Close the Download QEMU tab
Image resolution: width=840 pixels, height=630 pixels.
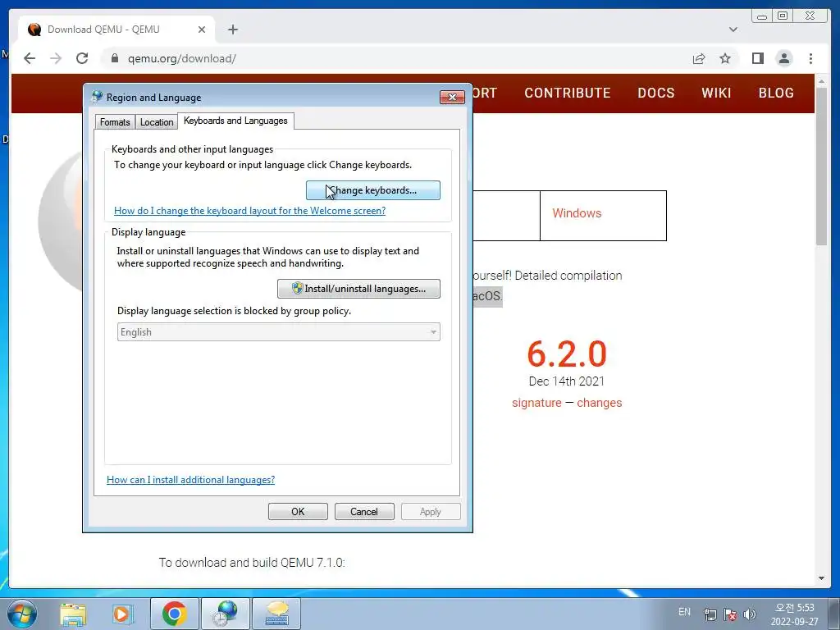[x=202, y=30]
